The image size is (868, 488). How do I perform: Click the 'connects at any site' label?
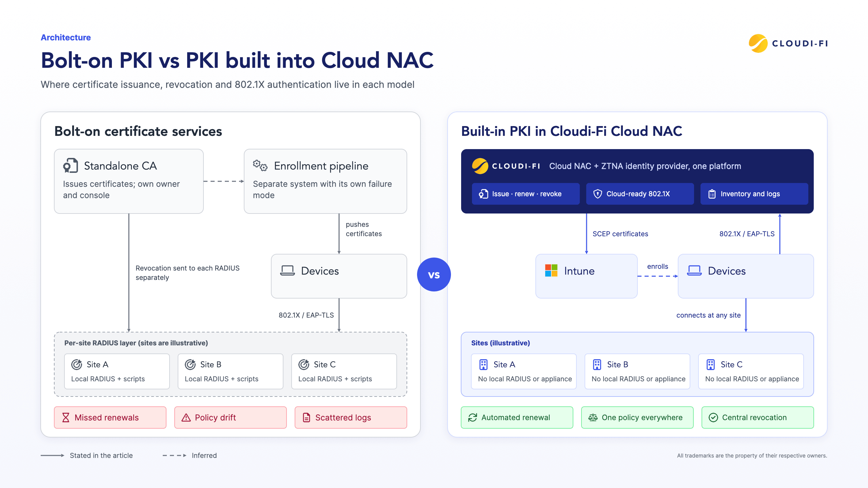[709, 315]
